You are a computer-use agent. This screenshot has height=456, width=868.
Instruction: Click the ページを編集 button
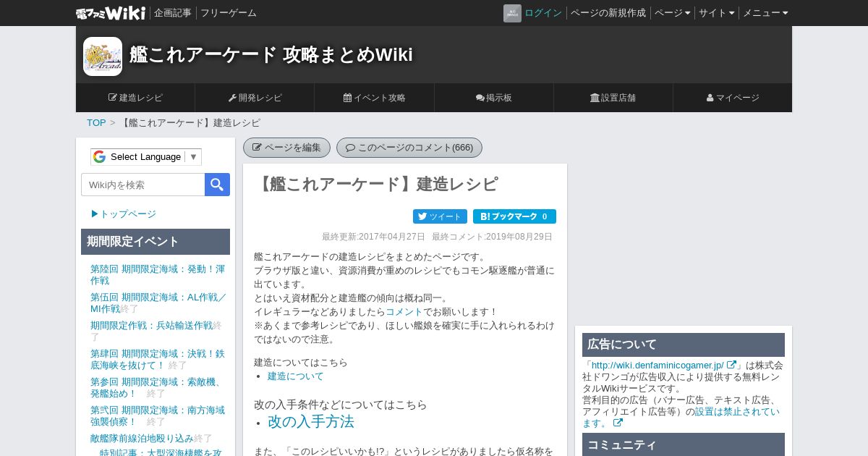pyautogui.click(x=286, y=148)
